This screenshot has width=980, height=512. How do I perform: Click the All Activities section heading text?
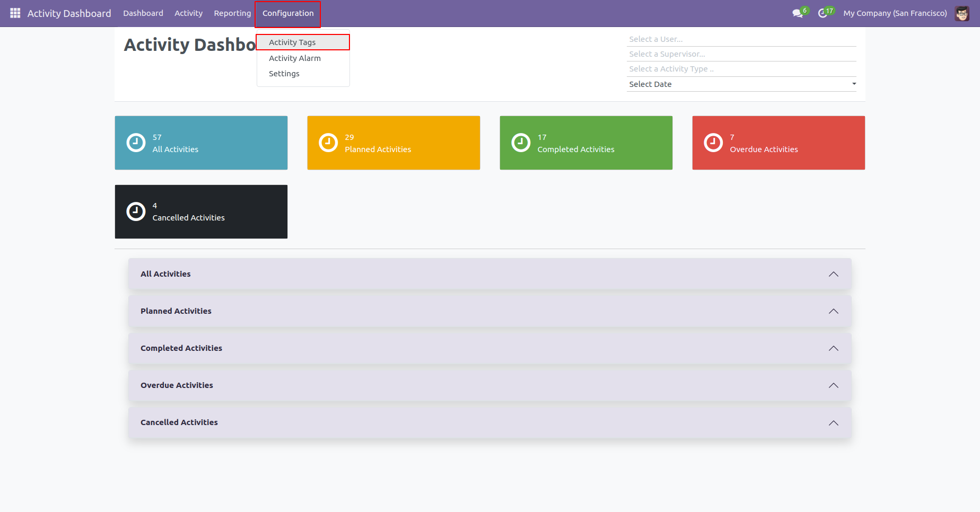pos(165,274)
